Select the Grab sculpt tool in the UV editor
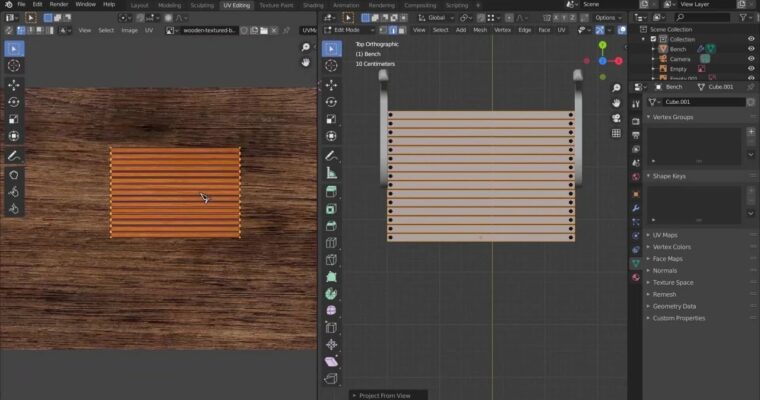 click(14, 175)
